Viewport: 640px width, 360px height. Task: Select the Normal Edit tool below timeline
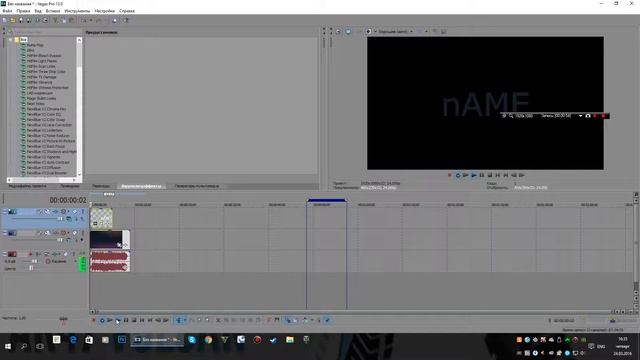(178, 320)
